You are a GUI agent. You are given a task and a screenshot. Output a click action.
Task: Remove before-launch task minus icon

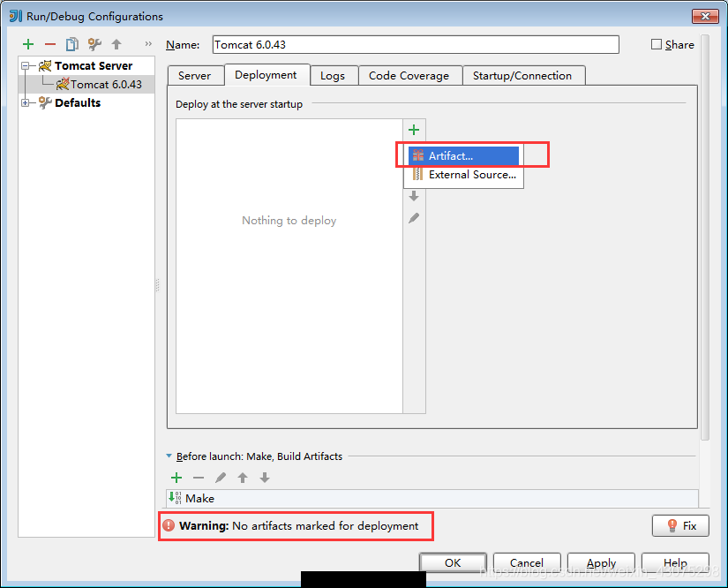(199, 478)
